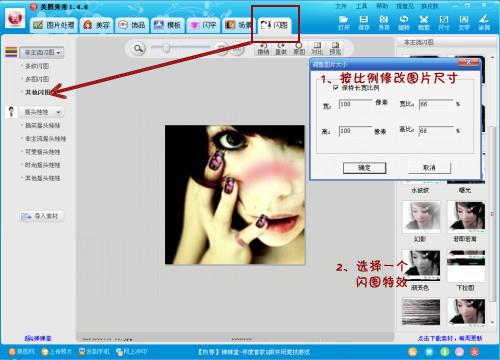Open the 玩弹弹堂 link at bottom left
The width and height of the screenshot is (500, 360).
click(x=38, y=338)
